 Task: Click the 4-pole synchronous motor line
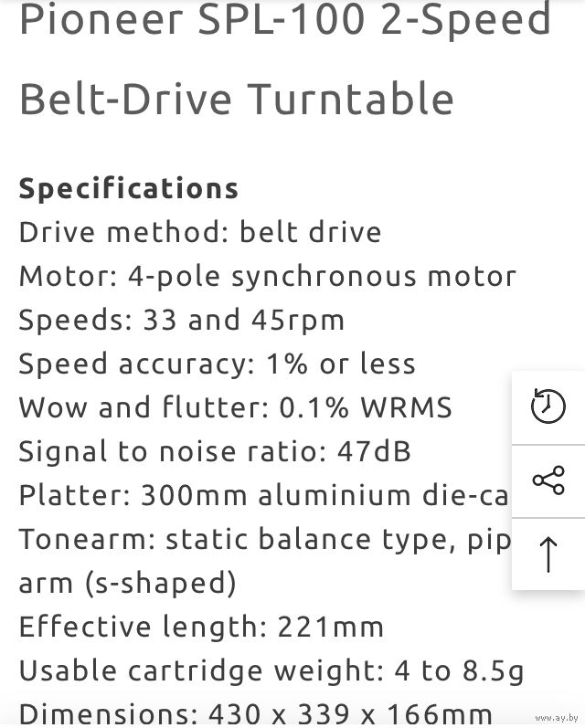(x=268, y=277)
